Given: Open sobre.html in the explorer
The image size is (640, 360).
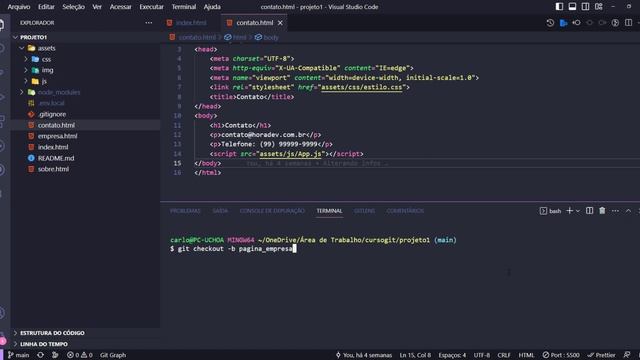Looking at the screenshot, I should point(53,169).
